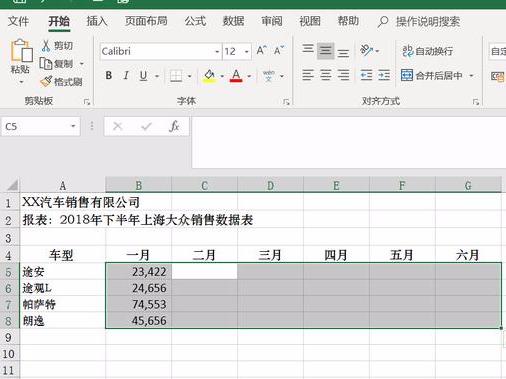506x379 pixels.
Task: Open font group dialog launcher
Action: (x=286, y=102)
